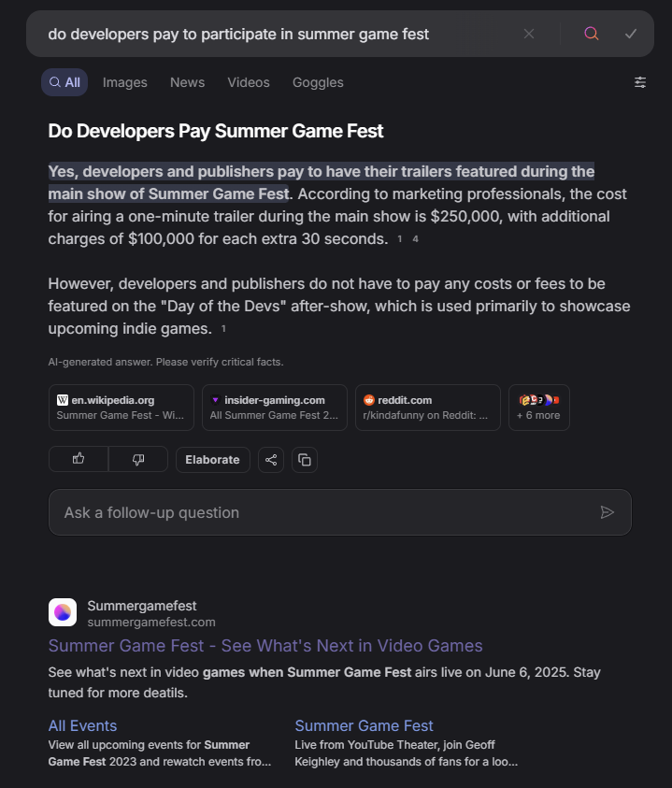
Task: Open the Goggles tab
Action: 318,82
